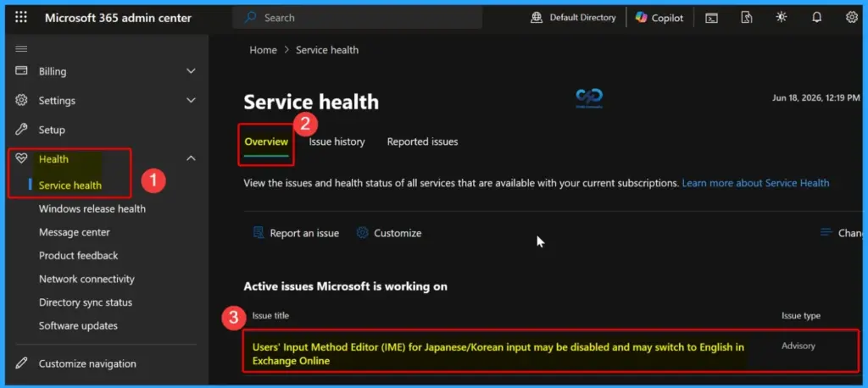Click the Copilot button label
The height and width of the screenshot is (388, 868).
coord(667,18)
